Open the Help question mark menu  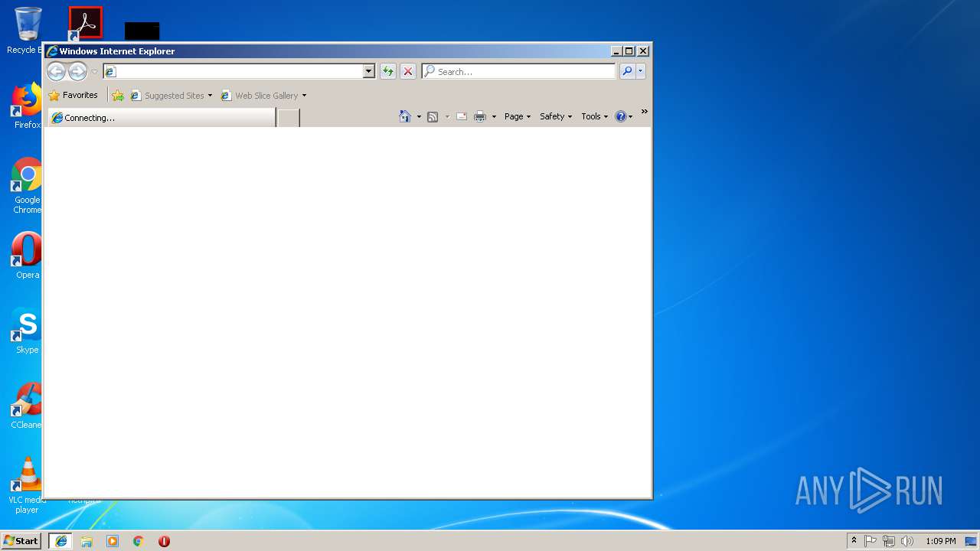tap(623, 116)
